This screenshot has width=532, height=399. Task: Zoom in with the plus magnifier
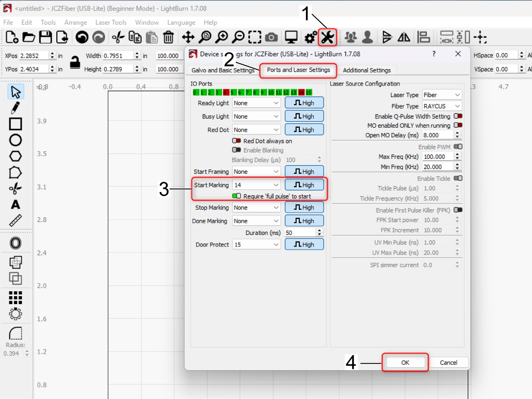click(x=222, y=37)
